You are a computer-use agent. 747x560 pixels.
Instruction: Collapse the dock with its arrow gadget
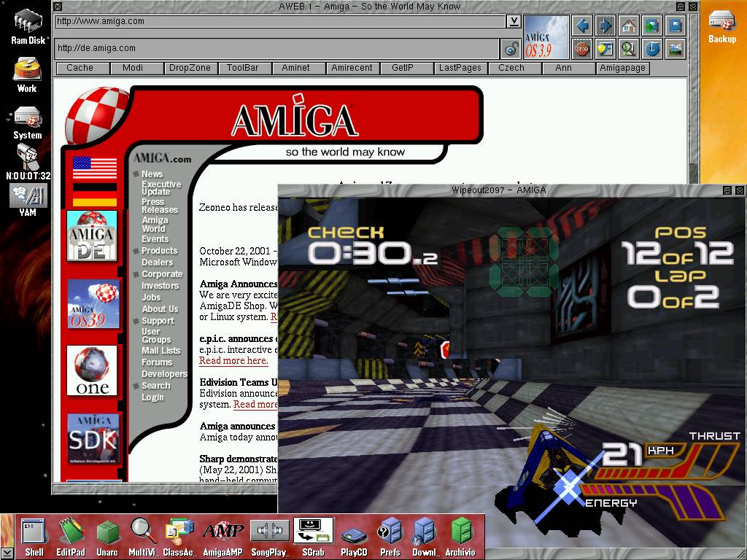6,553
